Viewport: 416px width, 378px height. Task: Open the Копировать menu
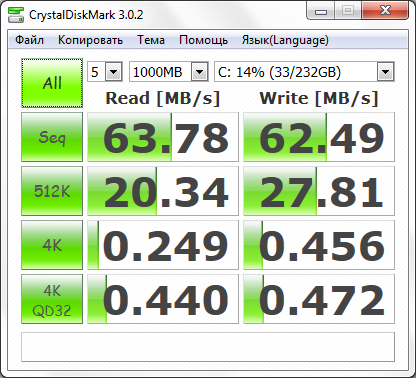[90, 40]
